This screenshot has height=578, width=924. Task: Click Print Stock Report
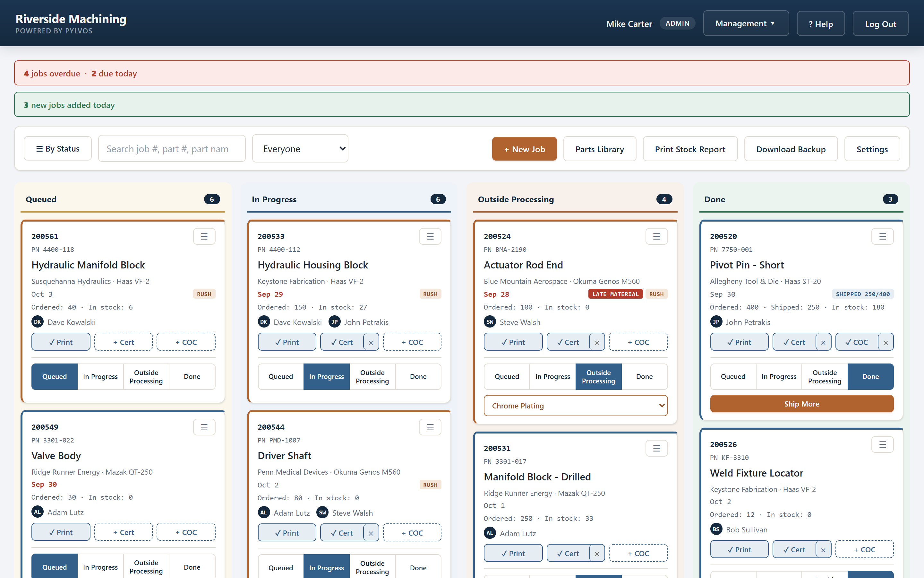pyautogui.click(x=690, y=149)
